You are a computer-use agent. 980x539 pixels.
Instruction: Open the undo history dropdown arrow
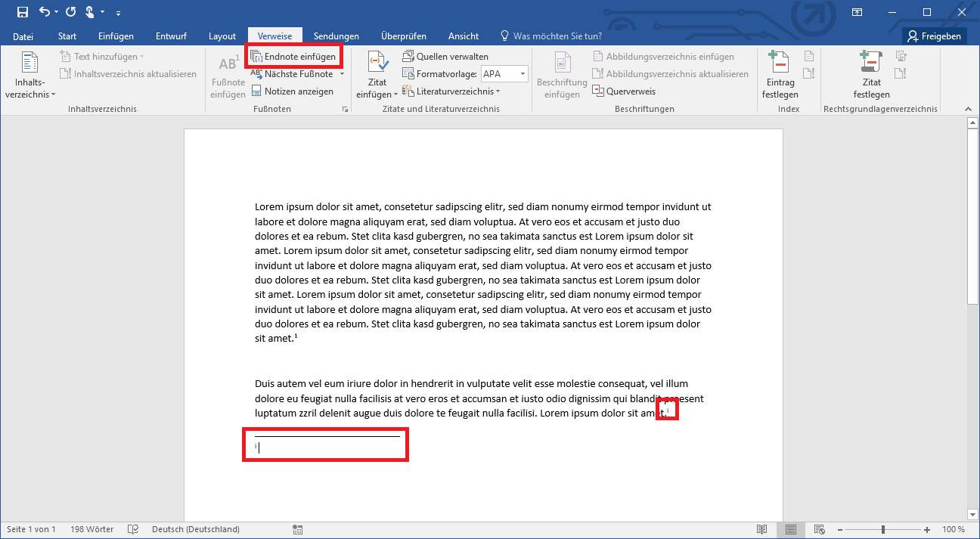57,13
